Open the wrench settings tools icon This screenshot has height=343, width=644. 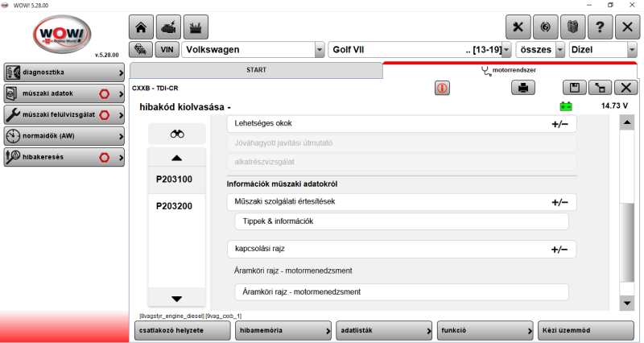[x=518, y=27]
